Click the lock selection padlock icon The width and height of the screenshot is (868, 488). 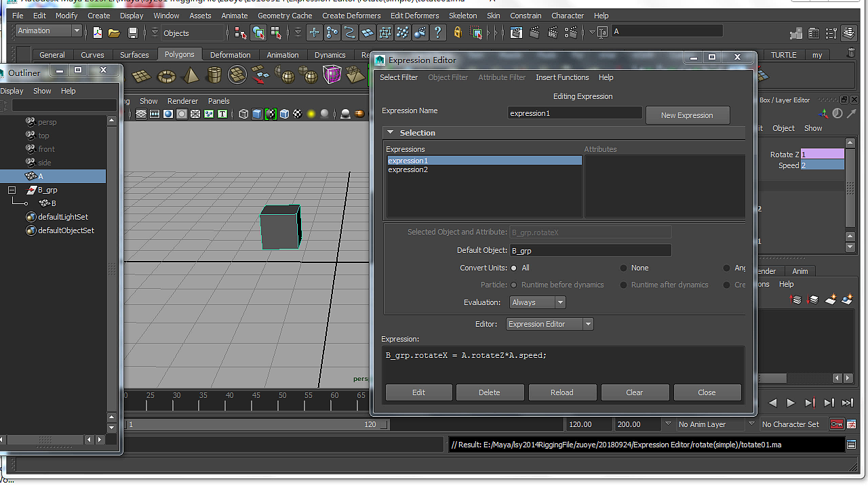[x=458, y=33]
